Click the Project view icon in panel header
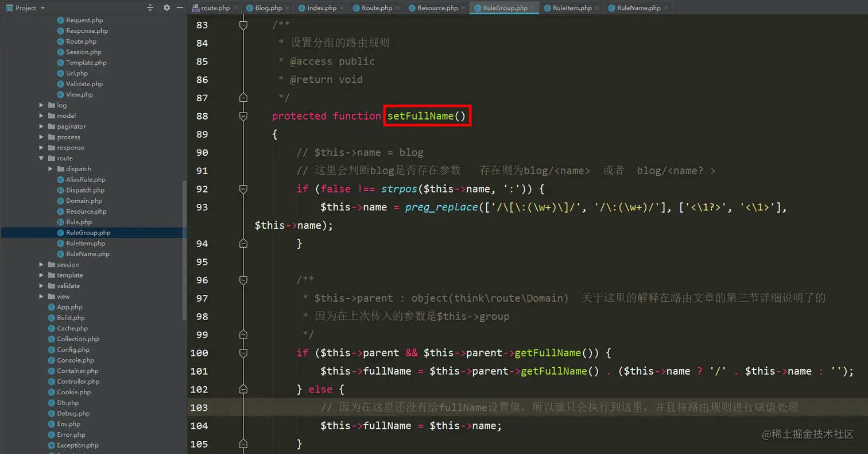 coord(9,7)
